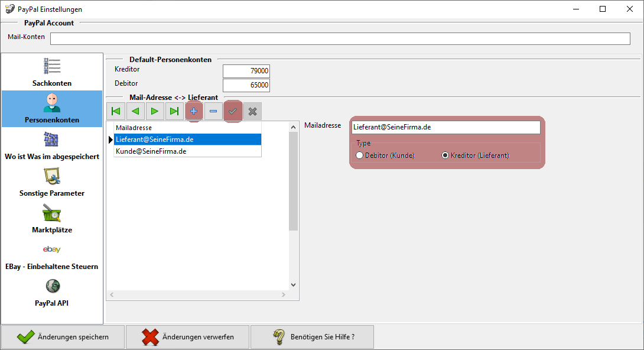
Task: Open the Marktplätze section
Action: [52, 219]
